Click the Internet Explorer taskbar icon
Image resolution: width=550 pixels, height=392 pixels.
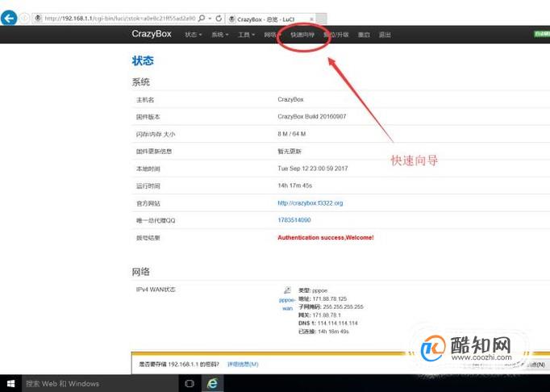click(x=213, y=384)
